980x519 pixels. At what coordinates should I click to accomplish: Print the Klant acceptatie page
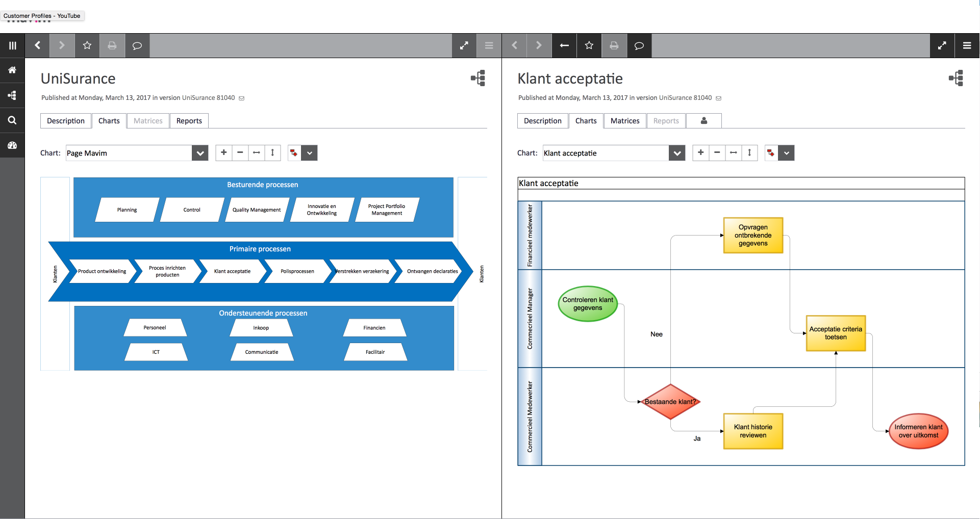click(614, 46)
